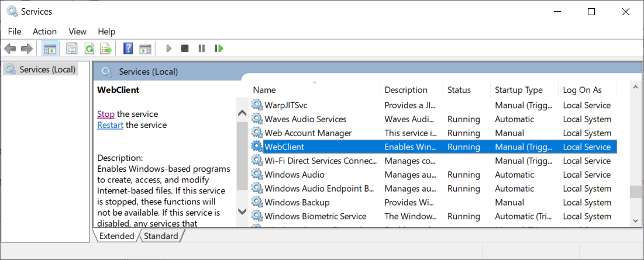Switch to the Extended tab
The image size is (644, 260).
tap(116, 236)
